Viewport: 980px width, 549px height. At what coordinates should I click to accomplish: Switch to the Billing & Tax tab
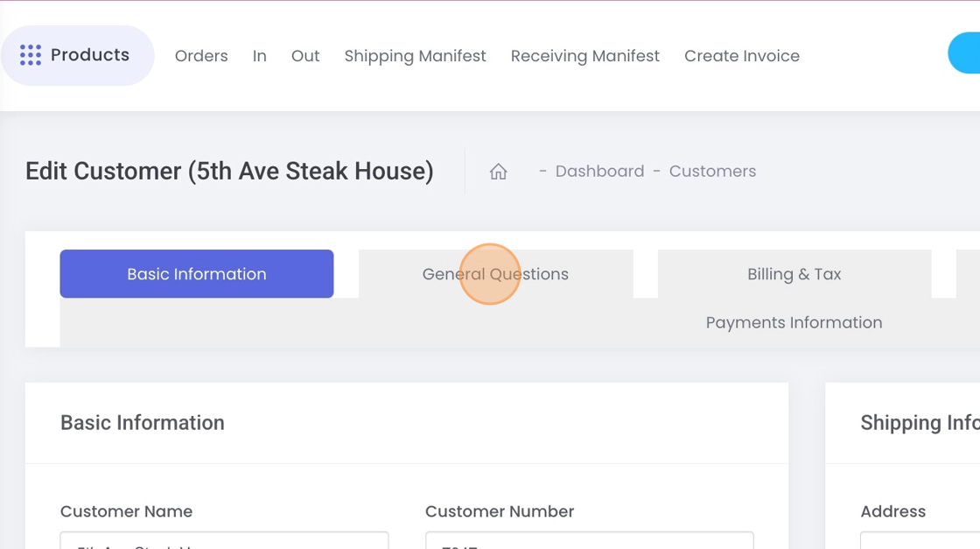(x=794, y=274)
